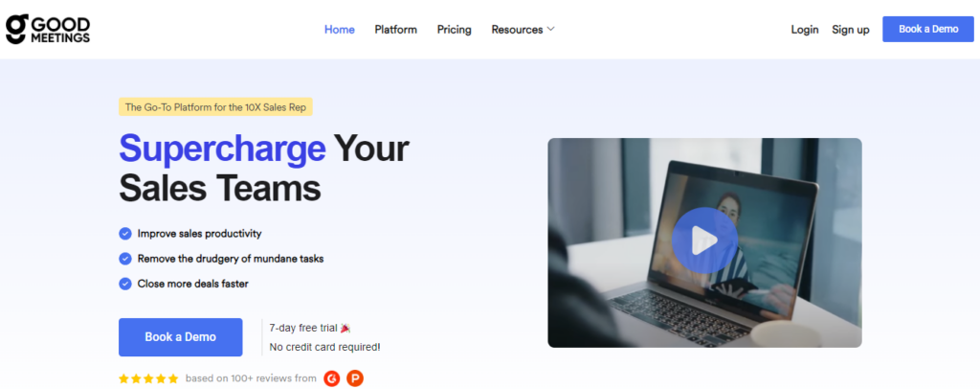Click the party popper emoji icon
Image resolution: width=980 pixels, height=389 pixels.
pyautogui.click(x=345, y=328)
